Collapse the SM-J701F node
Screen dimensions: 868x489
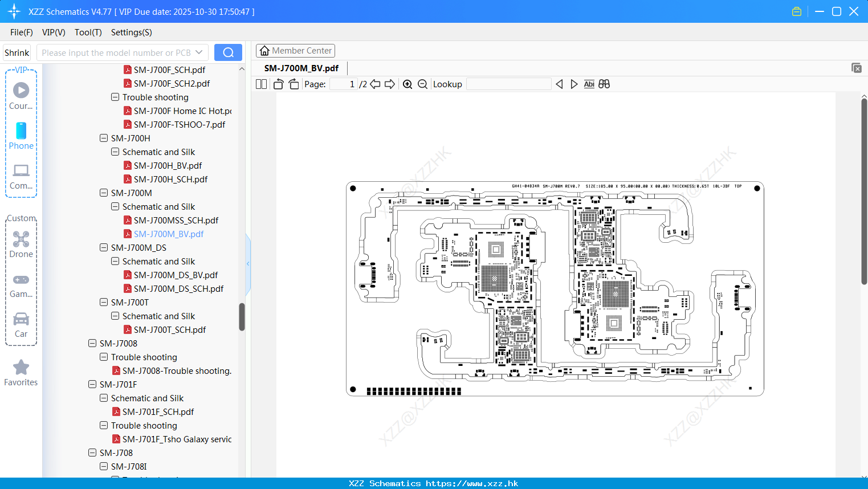(92, 384)
